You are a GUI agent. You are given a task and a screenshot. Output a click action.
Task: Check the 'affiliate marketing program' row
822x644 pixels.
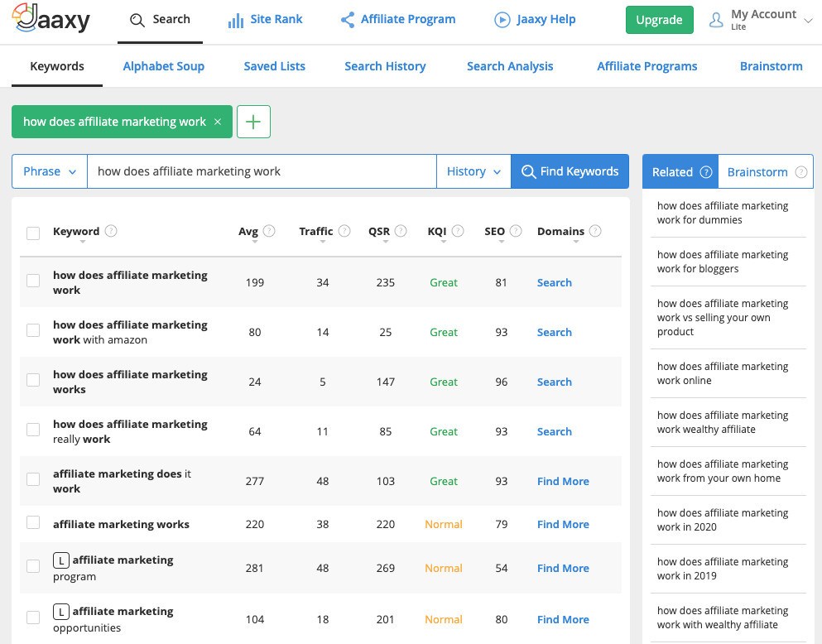tap(33, 566)
